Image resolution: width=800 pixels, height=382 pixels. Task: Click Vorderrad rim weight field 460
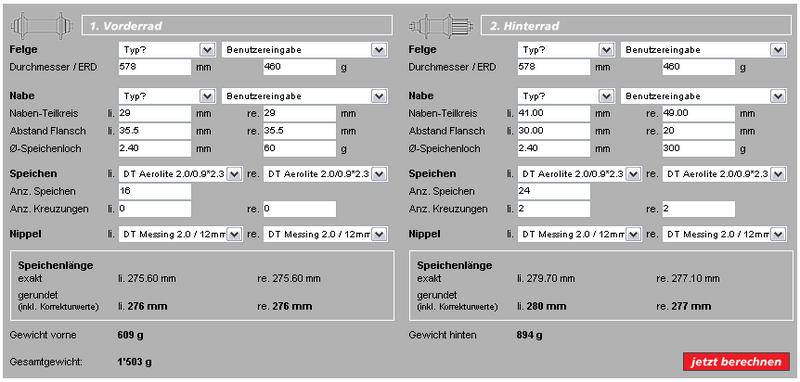click(x=299, y=67)
